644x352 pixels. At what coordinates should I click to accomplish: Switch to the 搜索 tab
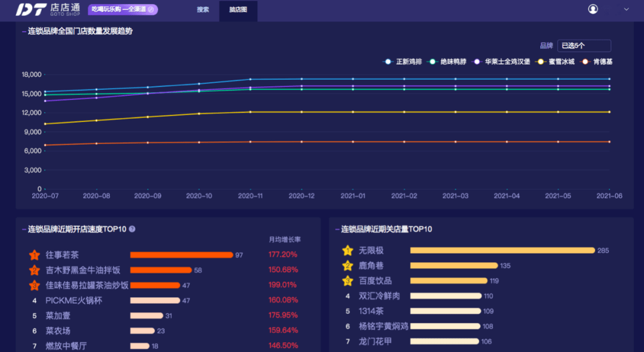[x=203, y=10]
